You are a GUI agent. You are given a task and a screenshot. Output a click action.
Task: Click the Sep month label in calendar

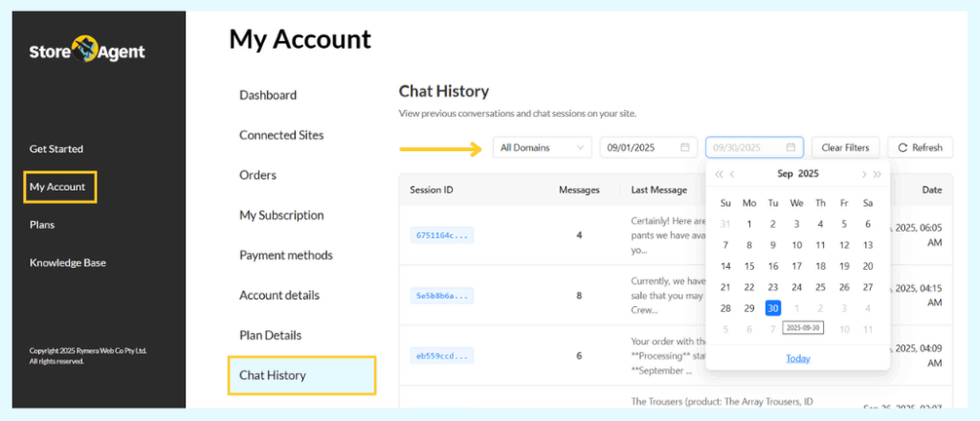pyautogui.click(x=785, y=174)
